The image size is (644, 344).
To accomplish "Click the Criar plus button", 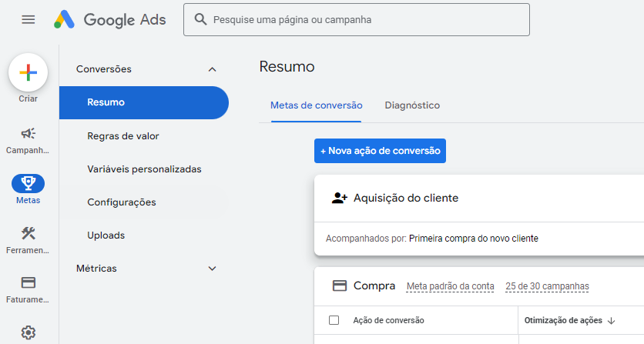I will coord(29,72).
